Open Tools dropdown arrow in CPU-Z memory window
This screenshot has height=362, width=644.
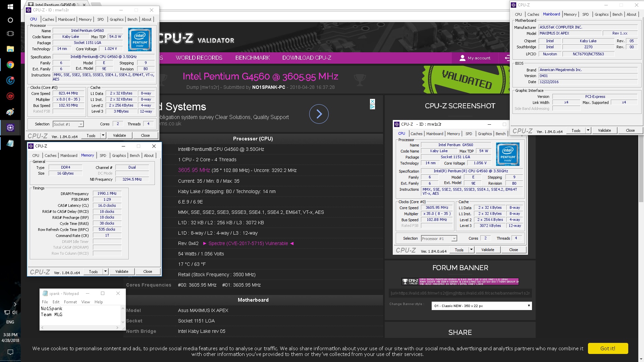tap(105, 271)
